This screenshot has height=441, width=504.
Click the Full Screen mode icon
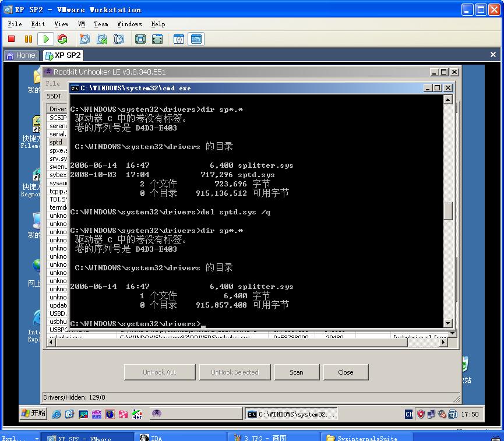click(140, 39)
